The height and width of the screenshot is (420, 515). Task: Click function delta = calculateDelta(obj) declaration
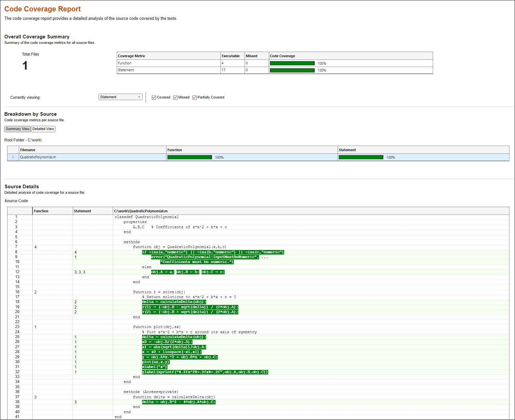point(174,397)
